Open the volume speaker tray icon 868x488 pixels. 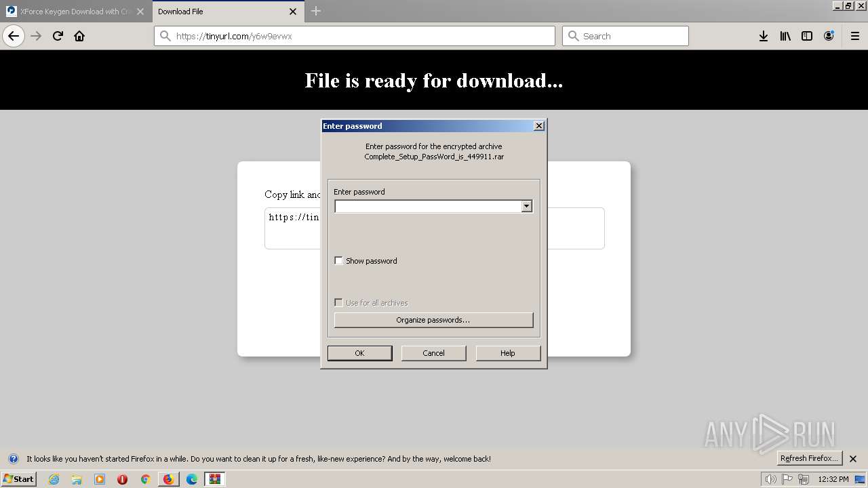(770, 479)
